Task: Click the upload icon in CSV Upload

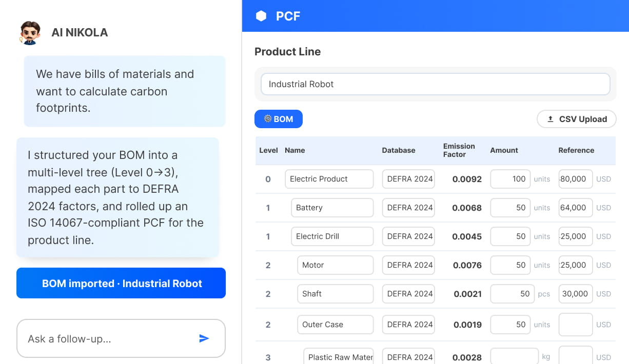Action: (551, 119)
